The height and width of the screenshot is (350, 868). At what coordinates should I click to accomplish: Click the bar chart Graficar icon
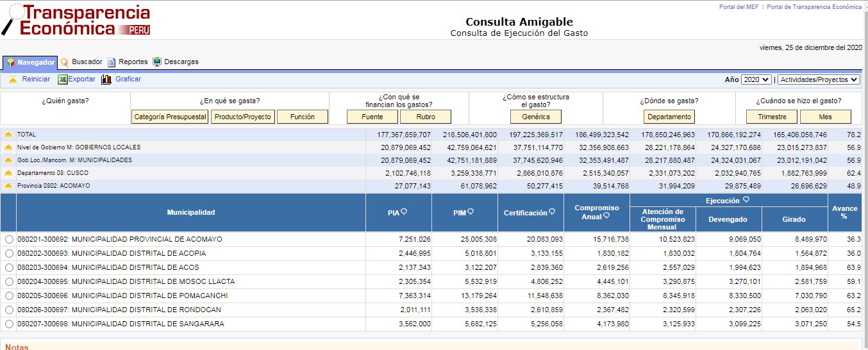coord(106,79)
